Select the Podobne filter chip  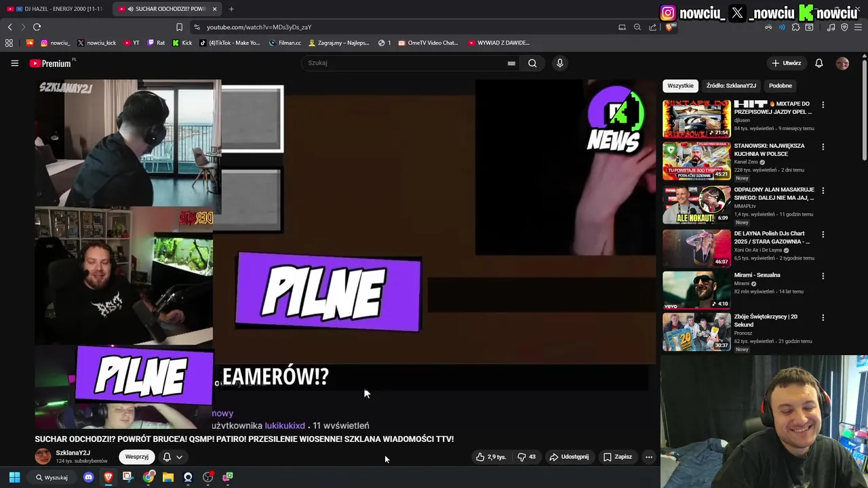[x=781, y=86]
